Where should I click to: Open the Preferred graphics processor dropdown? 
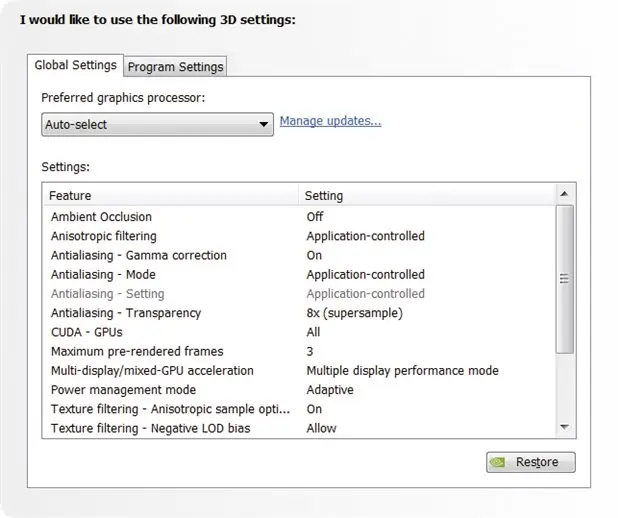point(157,125)
